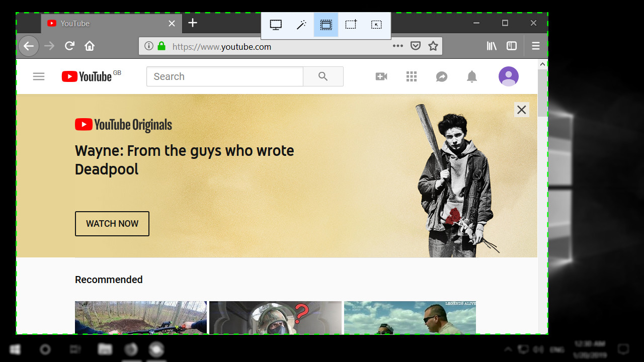This screenshot has width=644, height=362.
Task: Choose capture region with cursor mode
Action: point(376,25)
